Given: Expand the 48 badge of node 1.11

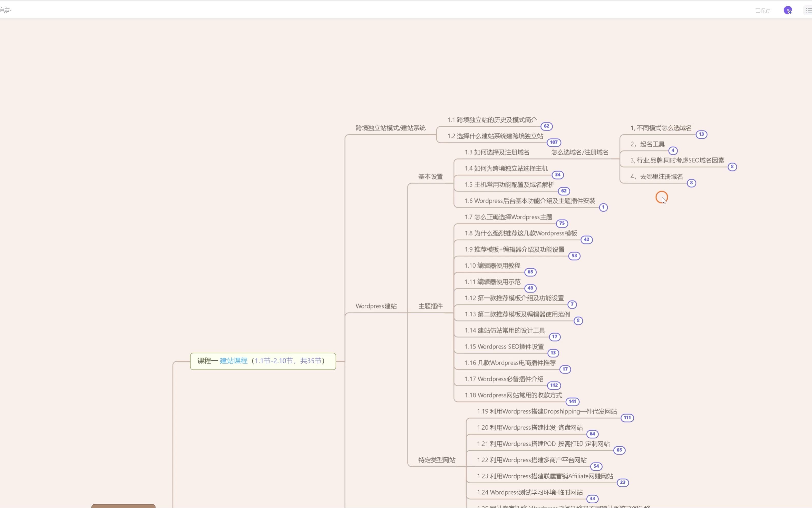Looking at the screenshot, I should click(x=530, y=288).
